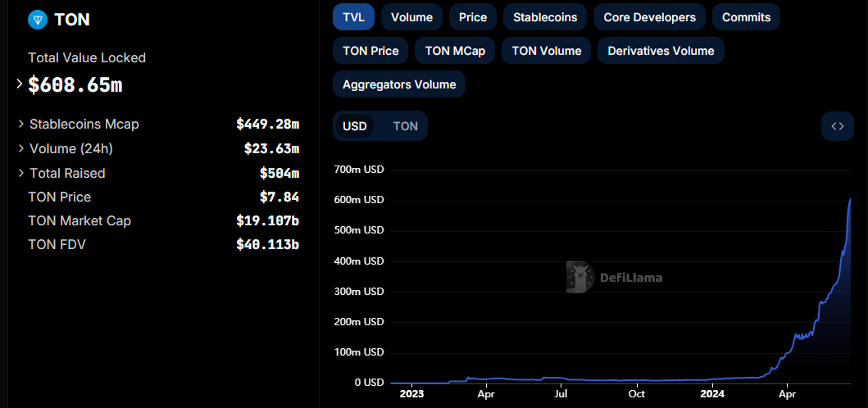Click the Jul x-axis label
This screenshot has width=868, height=408.
pyautogui.click(x=561, y=395)
